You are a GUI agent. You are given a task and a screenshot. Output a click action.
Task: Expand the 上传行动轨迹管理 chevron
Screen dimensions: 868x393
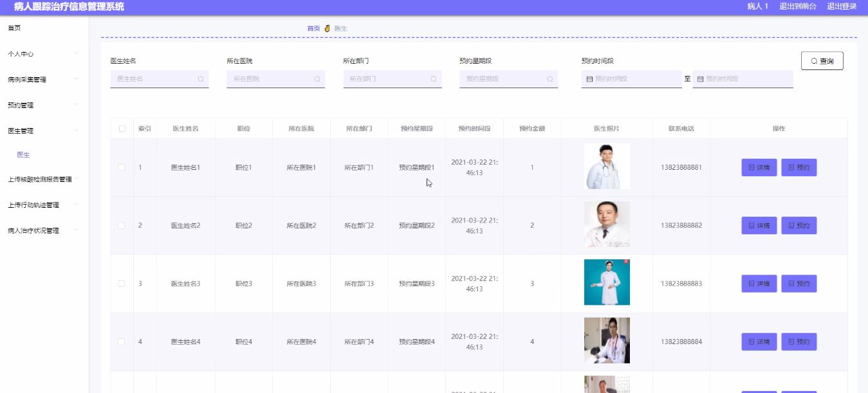77,205
